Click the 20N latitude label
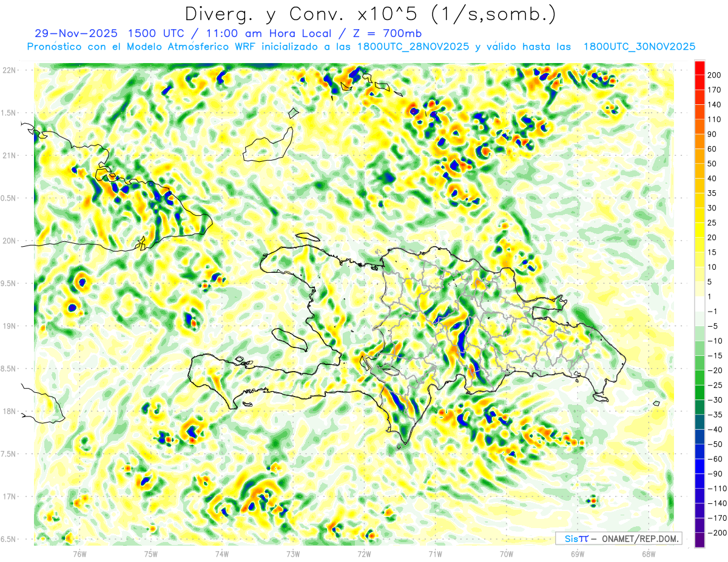Screen dimensions: 728x562 pyautogui.click(x=10, y=241)
